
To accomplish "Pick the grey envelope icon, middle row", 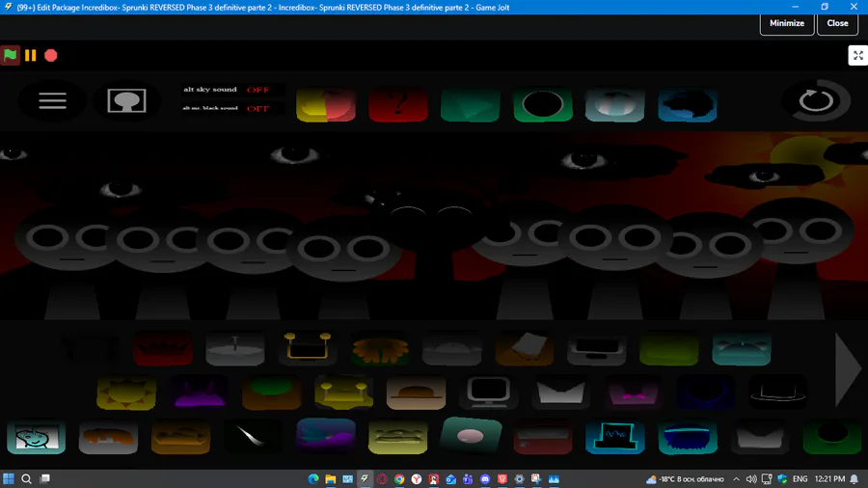I will pos(560,393).
